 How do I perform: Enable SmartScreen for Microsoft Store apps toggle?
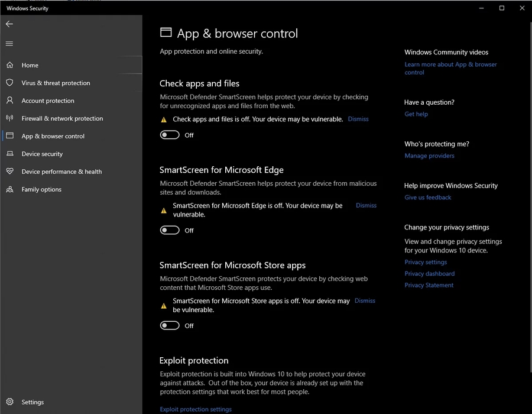point(170,325)
